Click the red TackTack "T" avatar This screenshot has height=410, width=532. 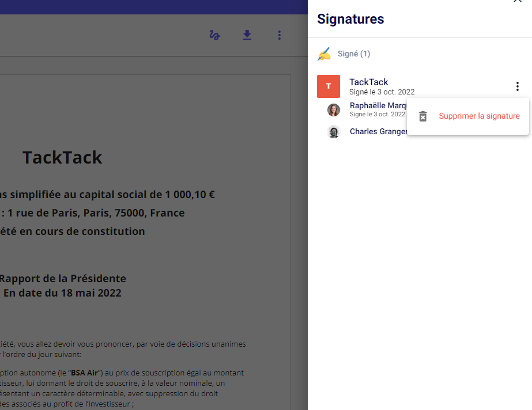(x=329, y=86)
